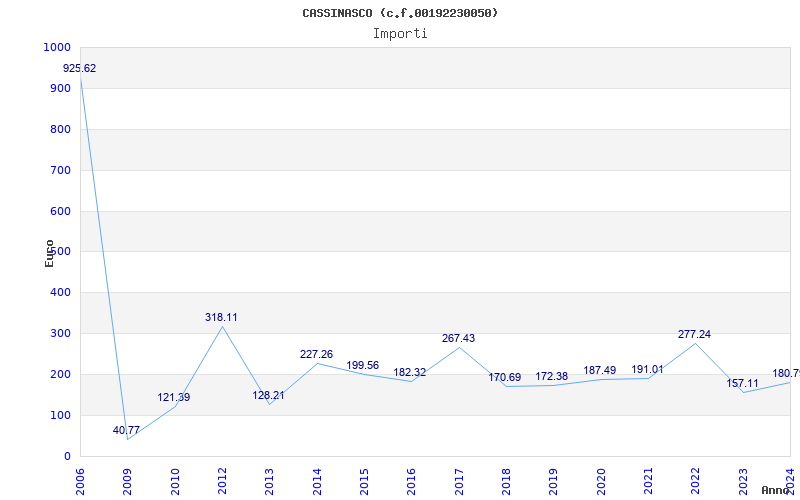The height and width of the screenshot is (500, 800).
Task: Click the 199.56 data label
Action: click(363, 366)
